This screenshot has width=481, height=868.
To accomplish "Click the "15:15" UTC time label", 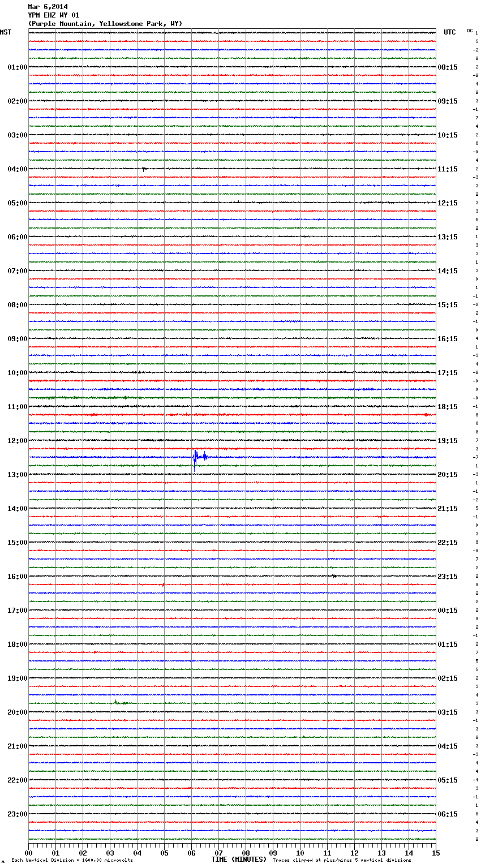I will tap(448, 305).
